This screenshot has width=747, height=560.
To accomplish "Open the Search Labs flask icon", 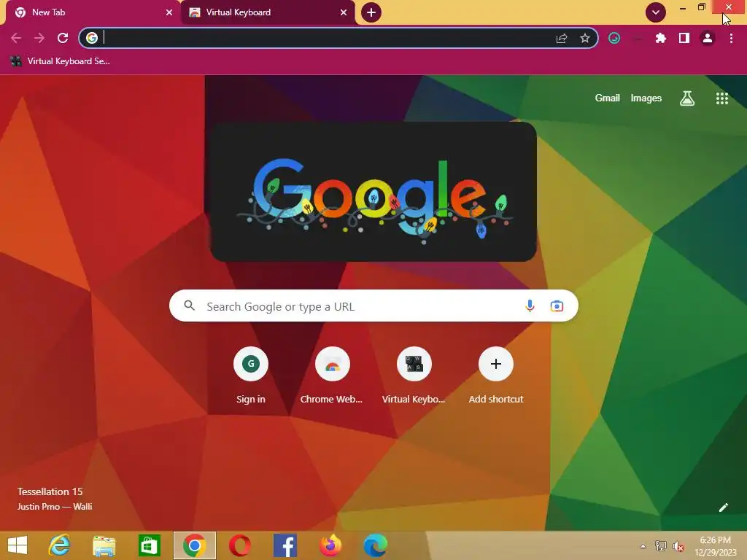I will 687,98.
